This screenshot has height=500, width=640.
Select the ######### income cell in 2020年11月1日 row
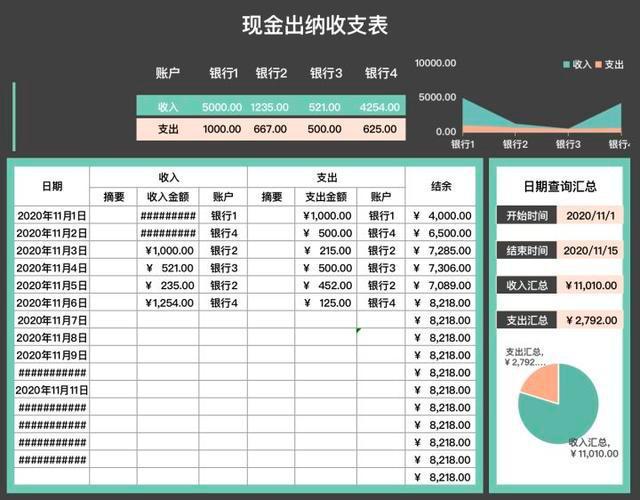point(168,216)
